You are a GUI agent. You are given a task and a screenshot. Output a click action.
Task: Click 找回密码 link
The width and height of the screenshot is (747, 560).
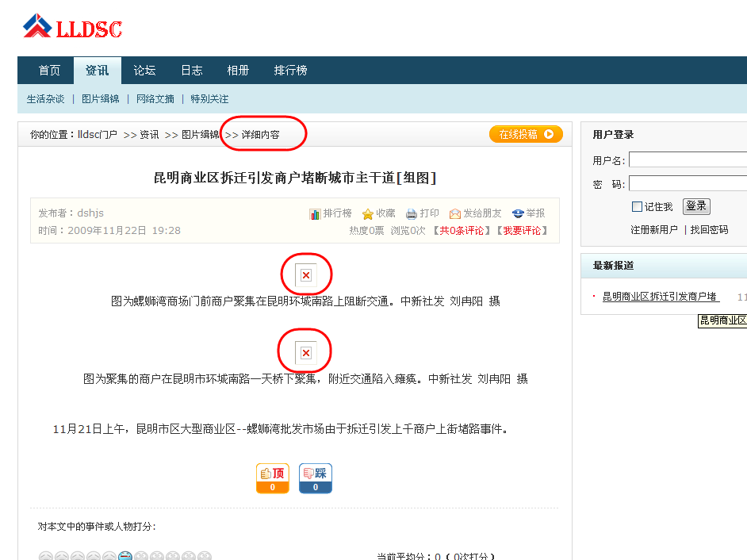tap(710, 230)
